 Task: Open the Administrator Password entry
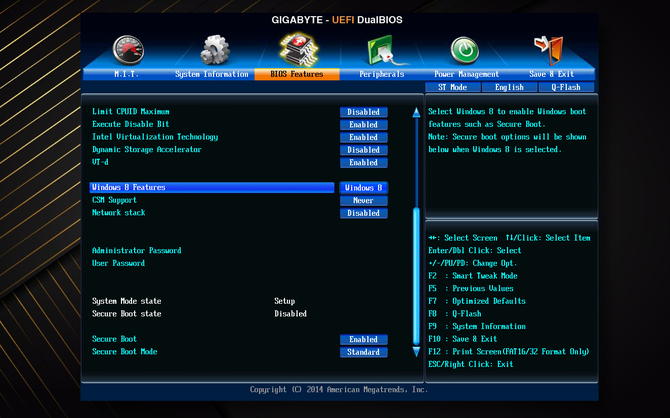click(x=137, y=250)
